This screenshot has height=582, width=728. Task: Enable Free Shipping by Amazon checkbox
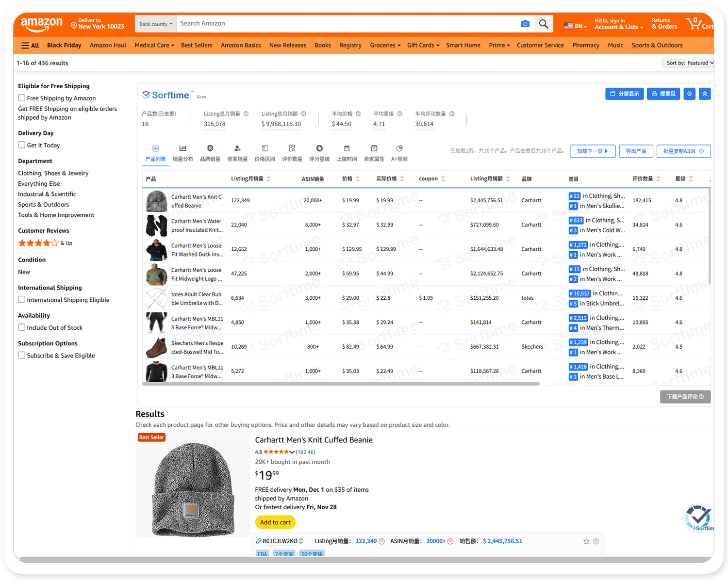tap(22, 98)
